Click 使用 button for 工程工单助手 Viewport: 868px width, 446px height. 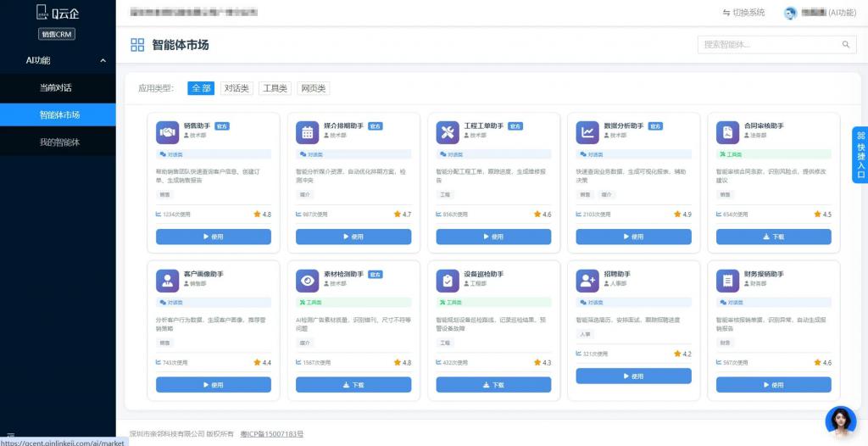[x=493, y=237]
